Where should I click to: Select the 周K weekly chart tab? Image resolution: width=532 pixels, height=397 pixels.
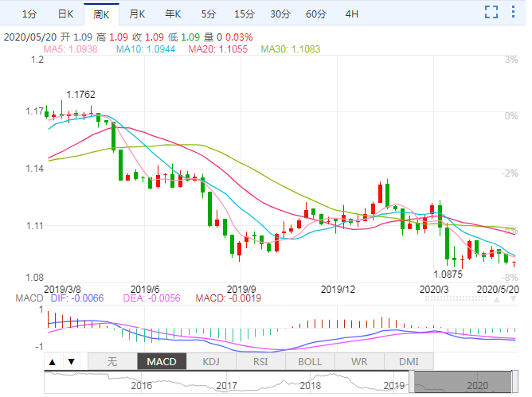101,14
